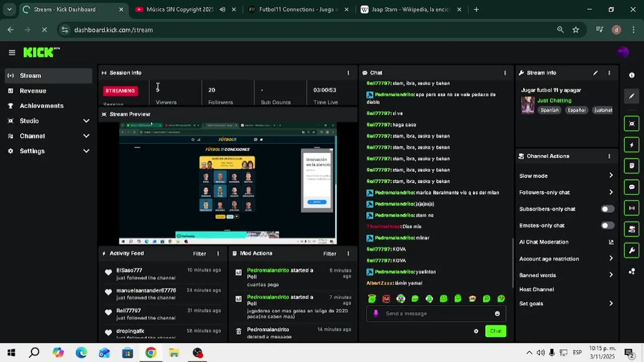
Task: Open the Channel Actions three-dot menu
Action: (609, 156)
